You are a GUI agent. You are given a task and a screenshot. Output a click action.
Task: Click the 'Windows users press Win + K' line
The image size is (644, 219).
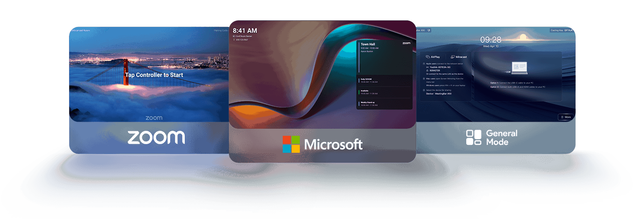pos(446,85)
